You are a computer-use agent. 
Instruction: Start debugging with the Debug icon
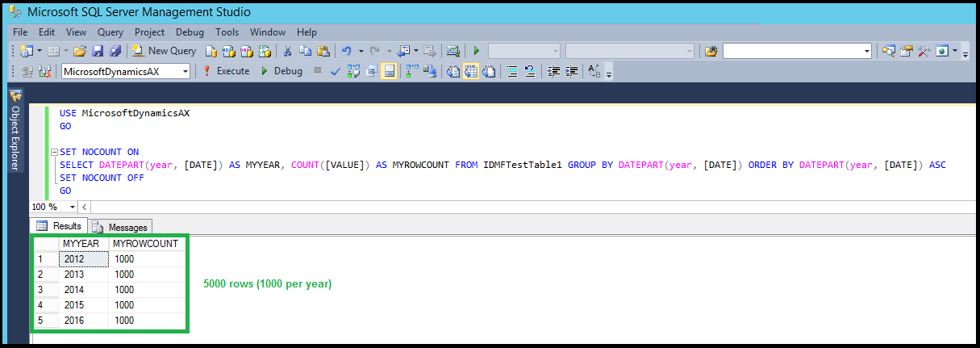281,71
